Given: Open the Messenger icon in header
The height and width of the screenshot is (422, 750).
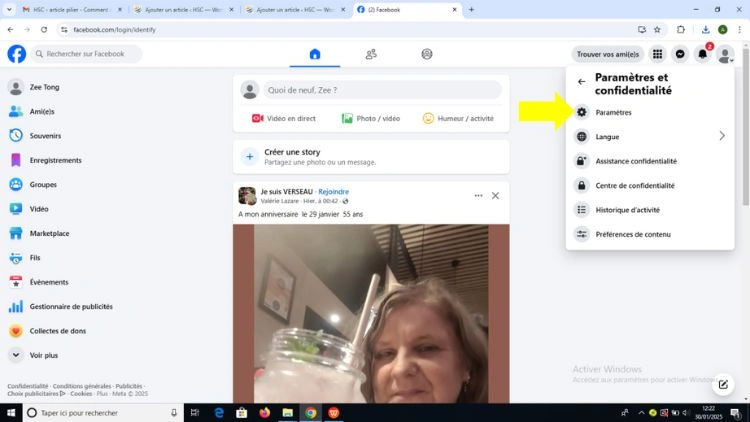Looking at the screenshot, I should (x=680, y=54).
